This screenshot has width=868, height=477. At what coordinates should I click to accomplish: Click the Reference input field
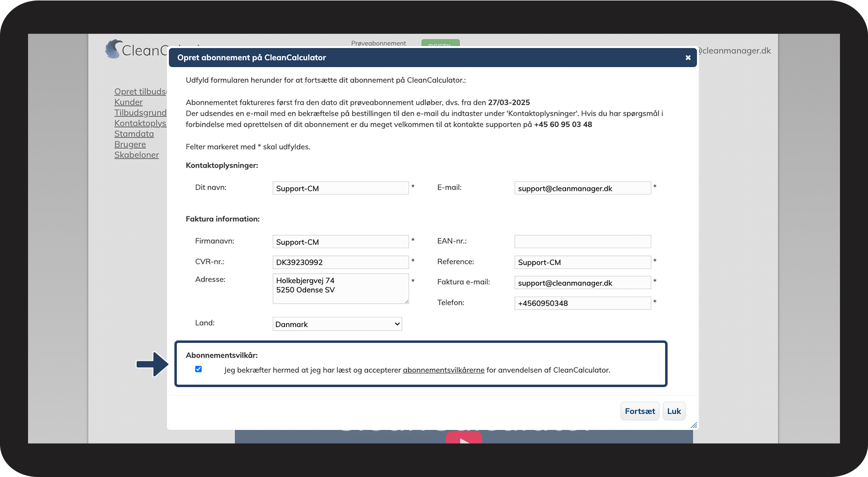[583, 262]
